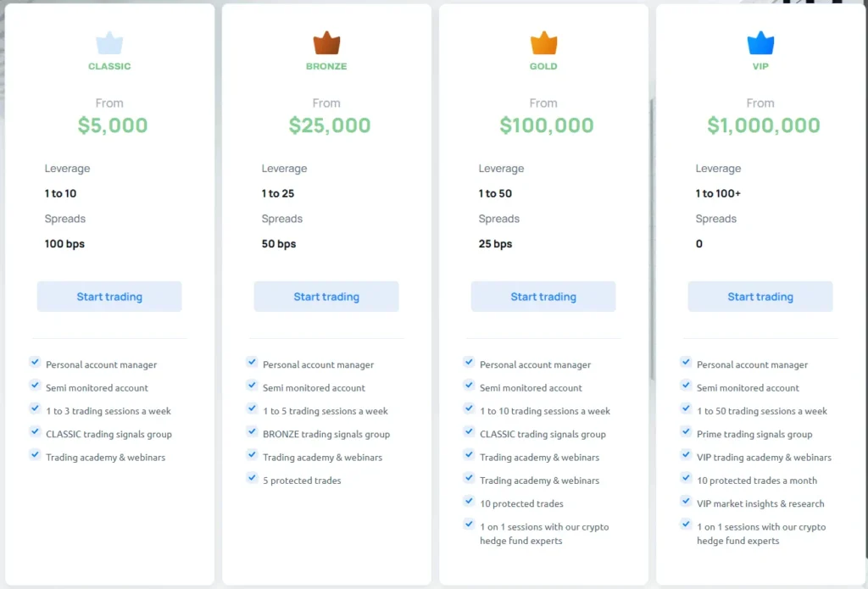Click the $5,000 Classic price
This screenshot has height=589, width=868.
click(x=113, y=125)
